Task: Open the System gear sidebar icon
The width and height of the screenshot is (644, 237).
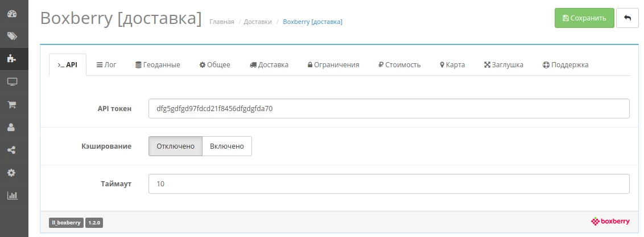Action: point(12,173)
